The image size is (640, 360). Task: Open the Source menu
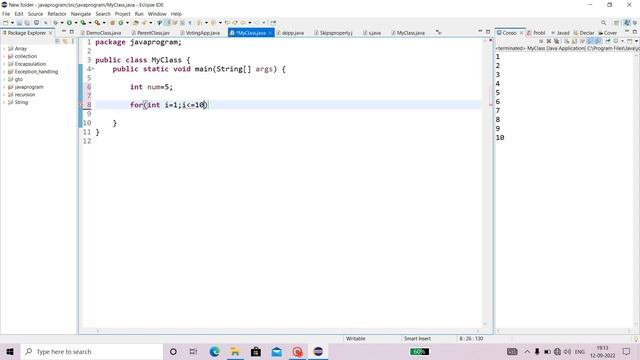[35, 14]
